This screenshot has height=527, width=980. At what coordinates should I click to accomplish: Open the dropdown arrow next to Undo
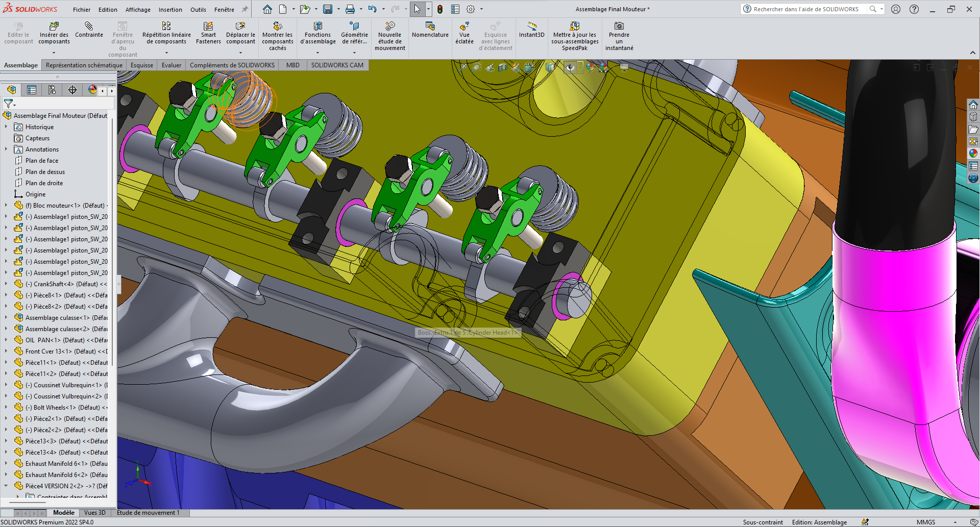click(x=383, y=9)
